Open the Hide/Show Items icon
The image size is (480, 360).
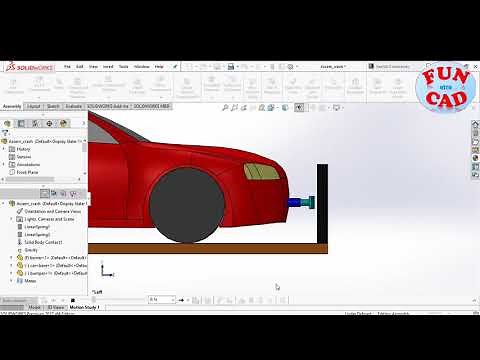[299, 107]
